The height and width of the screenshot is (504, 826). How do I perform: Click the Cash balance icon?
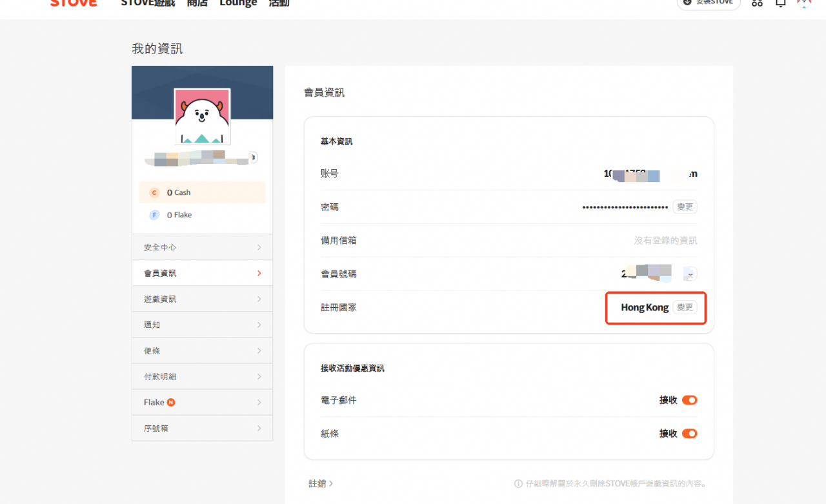point(153,192)
